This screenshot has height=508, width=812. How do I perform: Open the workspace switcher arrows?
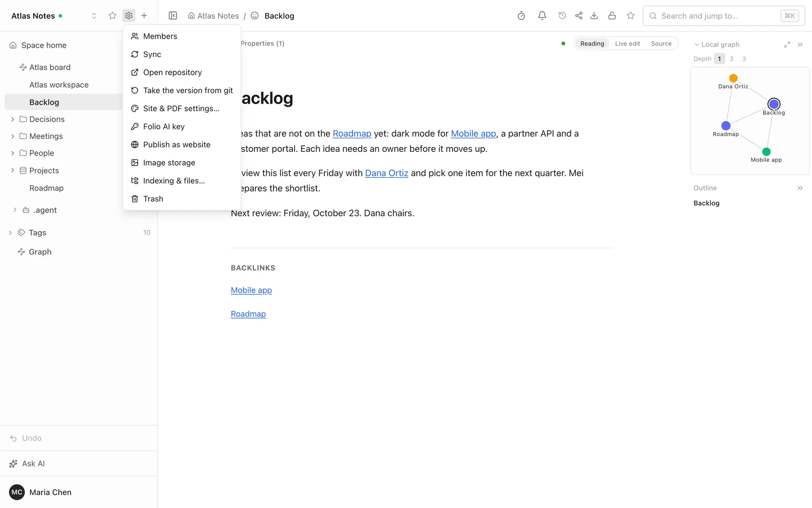coord(94,16)
